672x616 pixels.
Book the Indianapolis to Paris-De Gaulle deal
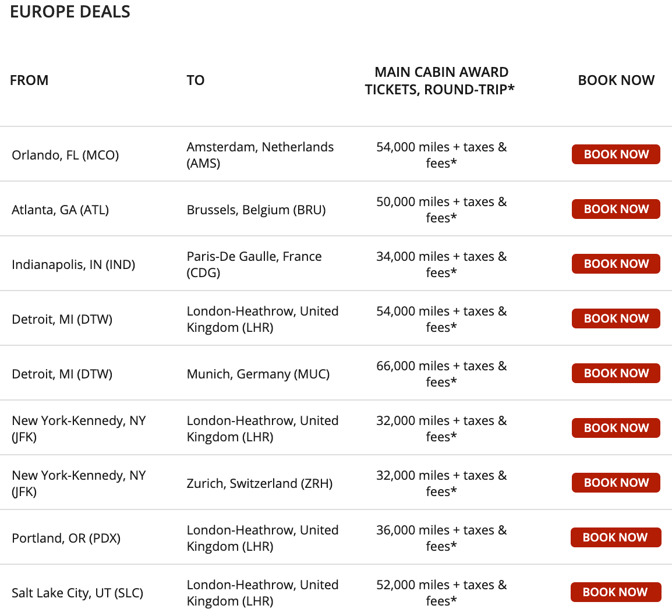point(616,264)
